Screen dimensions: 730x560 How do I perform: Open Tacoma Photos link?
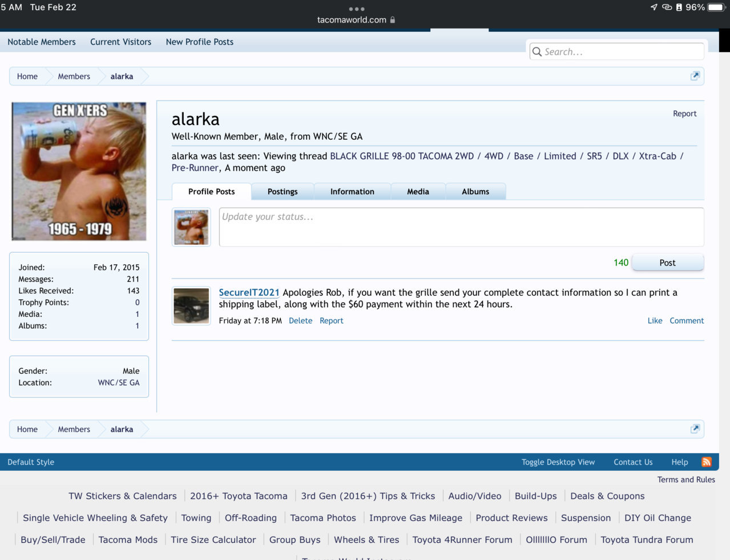pyautogui.click(x=323, y=518)
